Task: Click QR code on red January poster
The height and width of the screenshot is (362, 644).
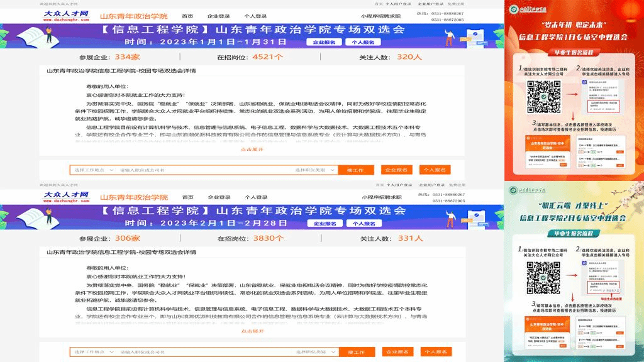Action: (544, 97)
